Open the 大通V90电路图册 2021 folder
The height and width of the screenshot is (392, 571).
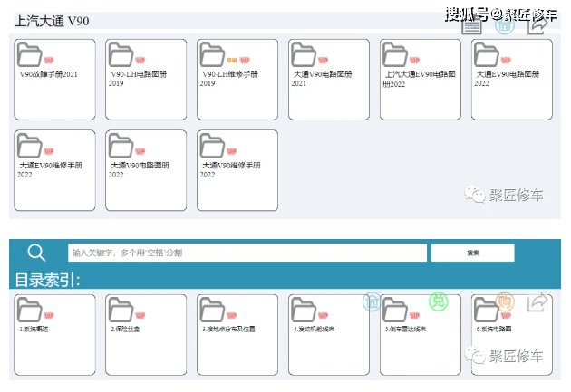pos(329,80)
